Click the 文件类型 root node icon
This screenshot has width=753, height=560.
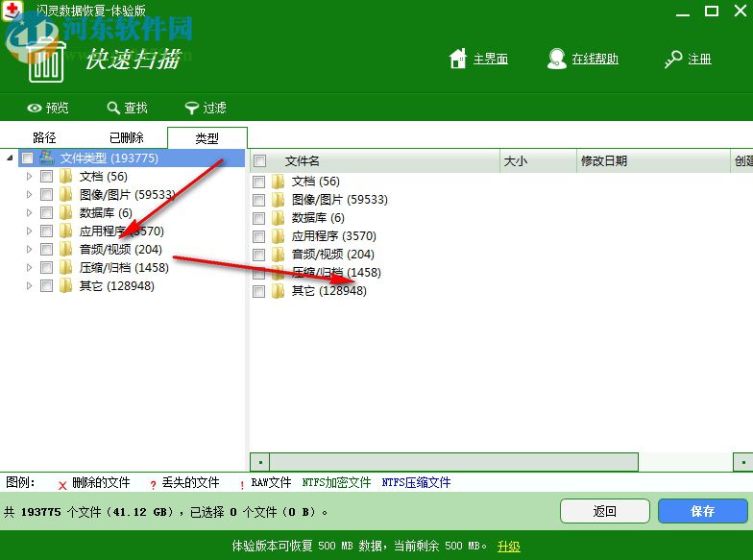pyautogui.click(x=46, y=158)
